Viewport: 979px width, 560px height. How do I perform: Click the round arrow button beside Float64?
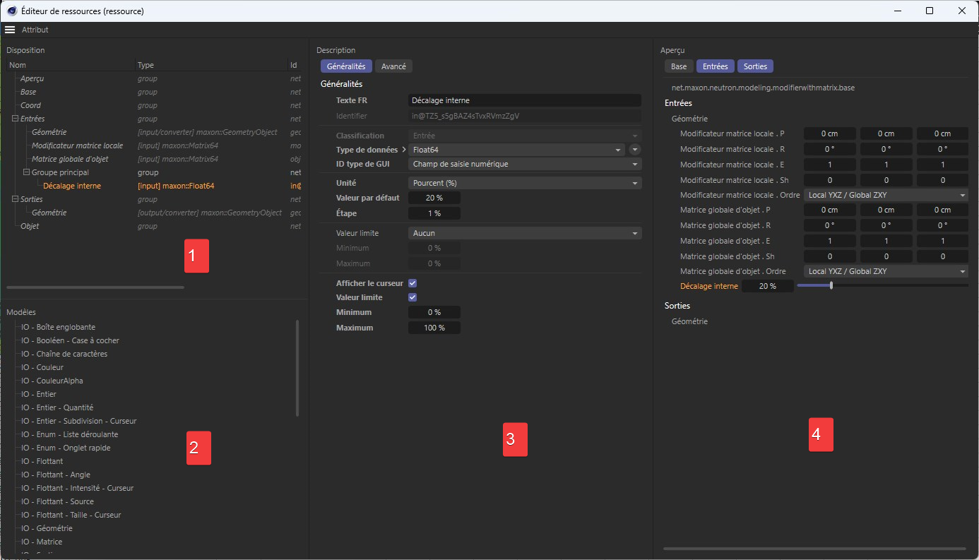[x=634, y=150]
